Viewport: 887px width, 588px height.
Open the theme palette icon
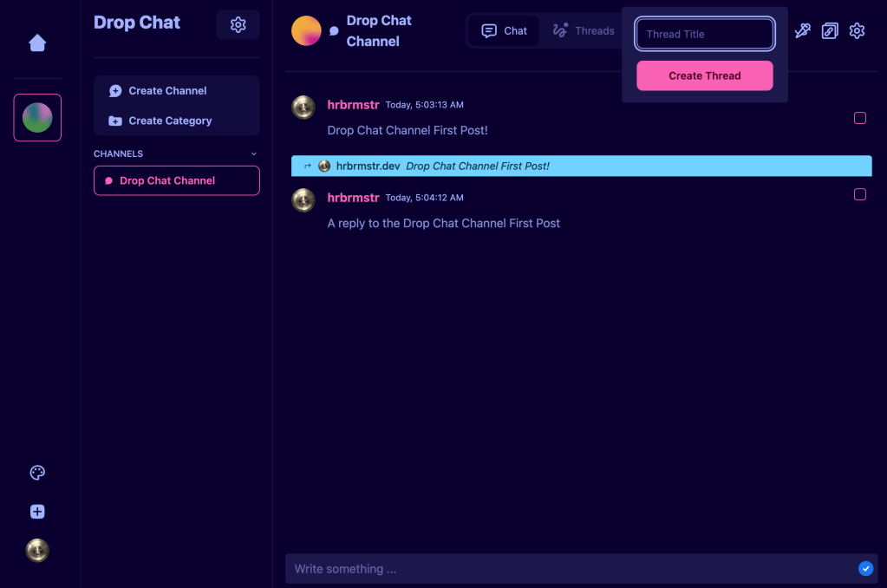(37, 473)
